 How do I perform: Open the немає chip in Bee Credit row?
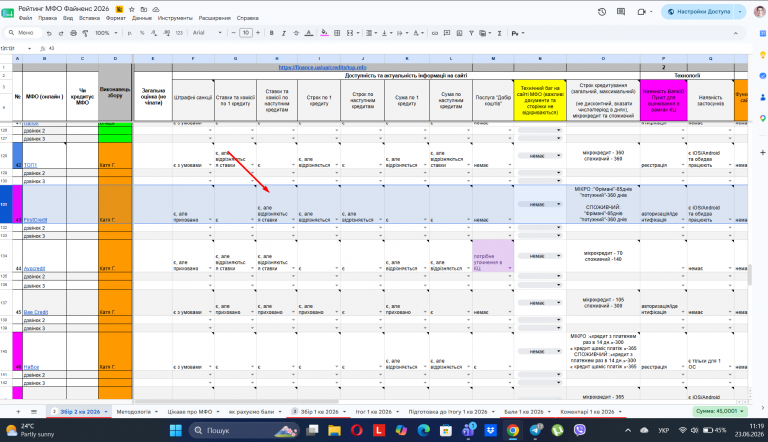[x=539, y=303]
